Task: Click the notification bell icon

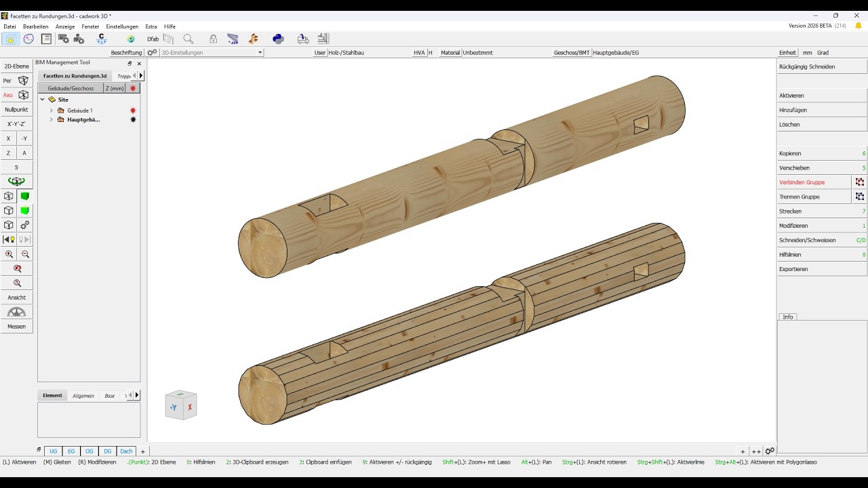Action: coord(858,26)
